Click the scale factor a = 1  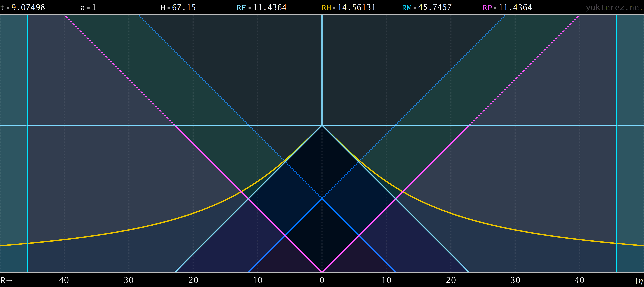(x=89, y=8)
